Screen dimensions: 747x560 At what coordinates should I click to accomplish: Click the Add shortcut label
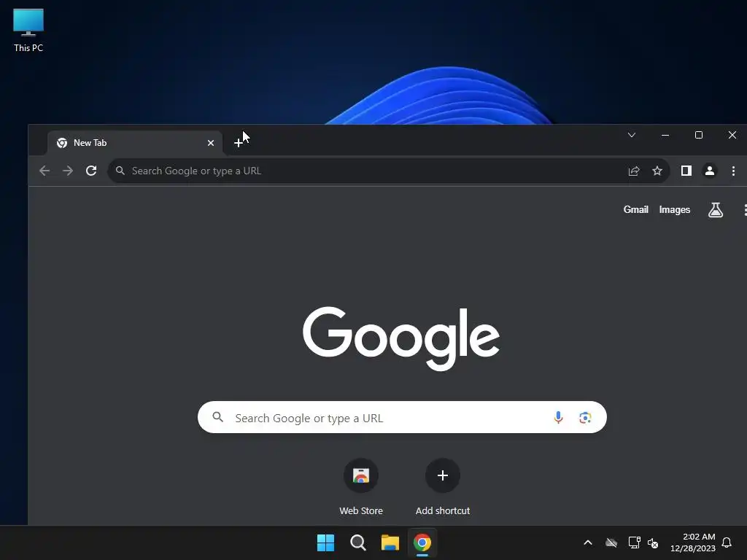point(443,510)
